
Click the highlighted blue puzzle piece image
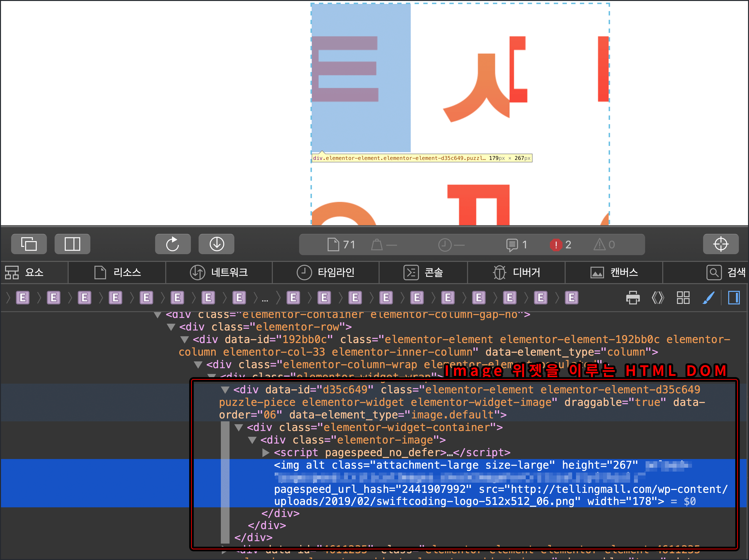pos(361,78)
